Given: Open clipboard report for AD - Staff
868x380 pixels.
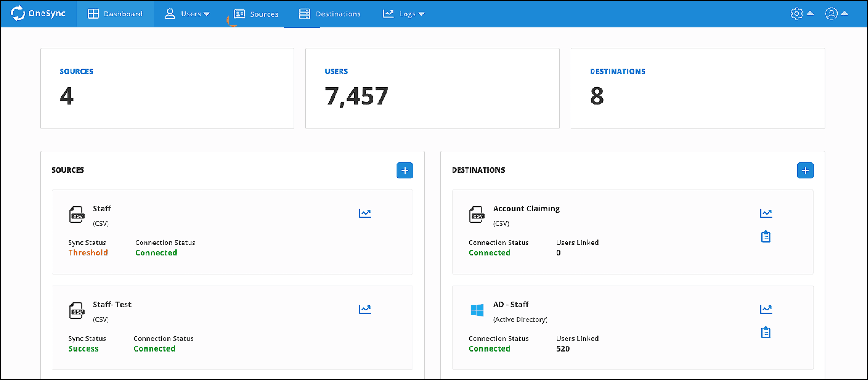Looking at the screenshot, I should point(766,332).
